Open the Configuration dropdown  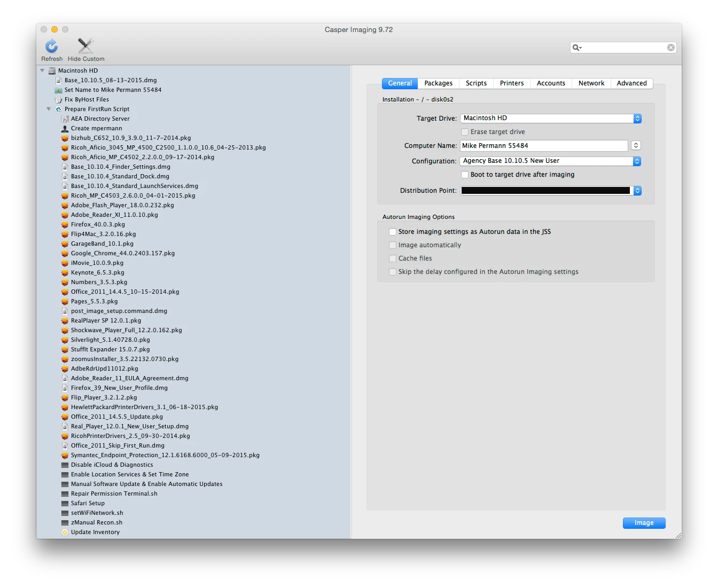point(551,161)
